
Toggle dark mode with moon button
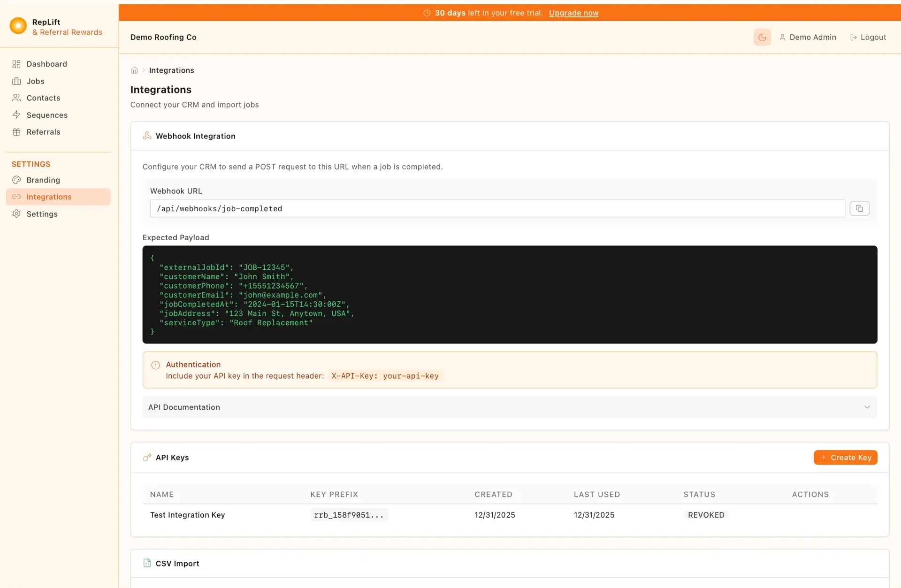tap(762, 38)
